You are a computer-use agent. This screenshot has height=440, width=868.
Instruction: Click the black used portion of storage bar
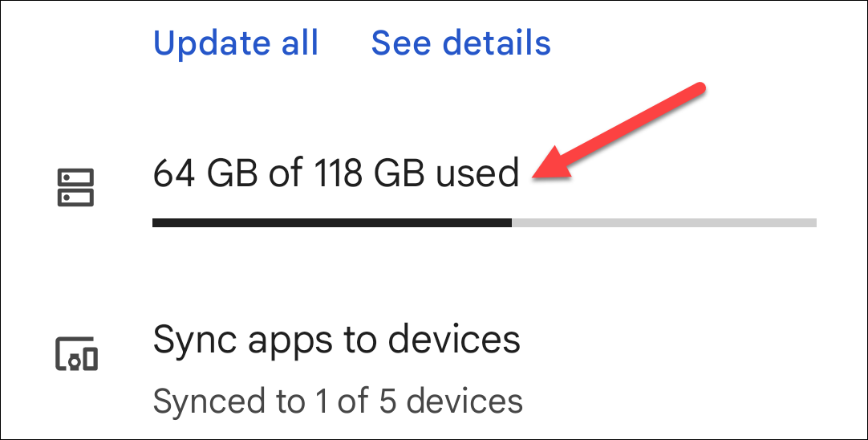click(x=331, y=222)
